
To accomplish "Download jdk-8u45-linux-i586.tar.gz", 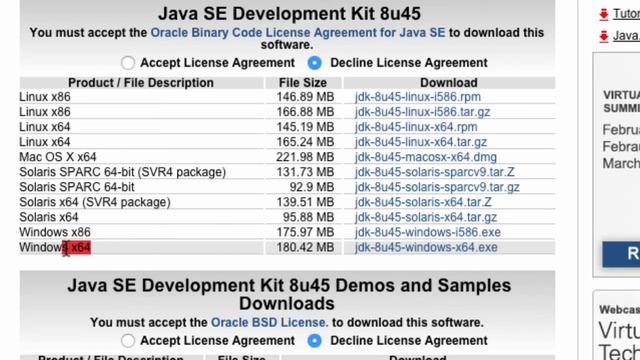I will point(422,112).
